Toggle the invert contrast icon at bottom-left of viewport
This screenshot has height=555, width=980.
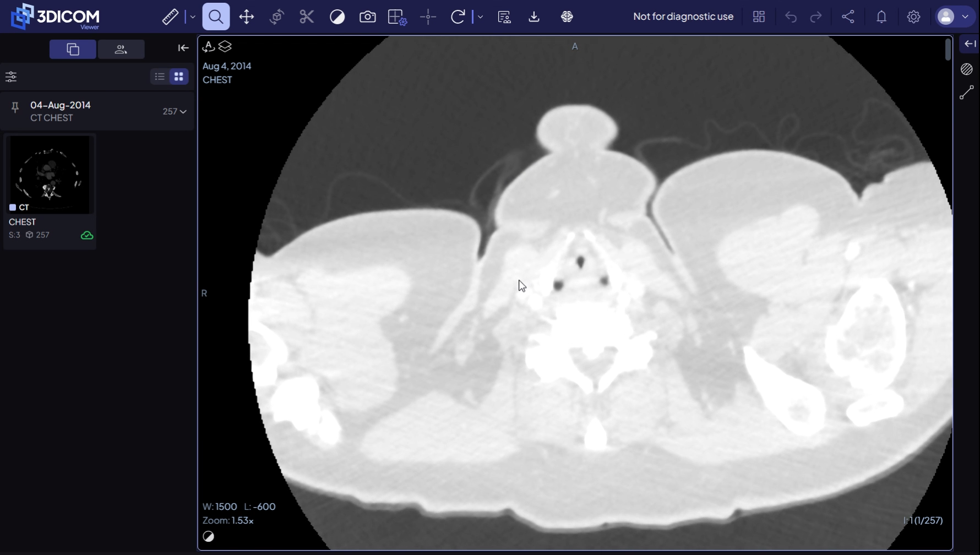pyautogui.click(x=209, y=536)
